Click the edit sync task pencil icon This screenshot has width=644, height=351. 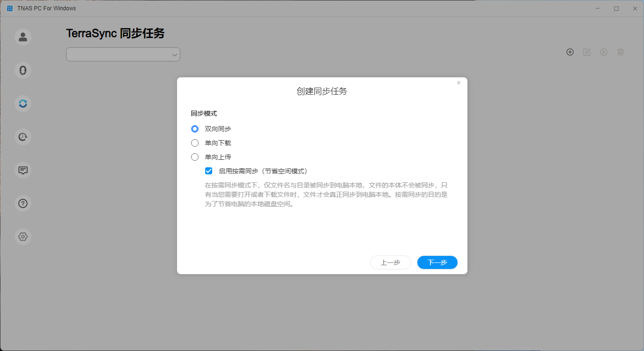click(x=587, y=52)
